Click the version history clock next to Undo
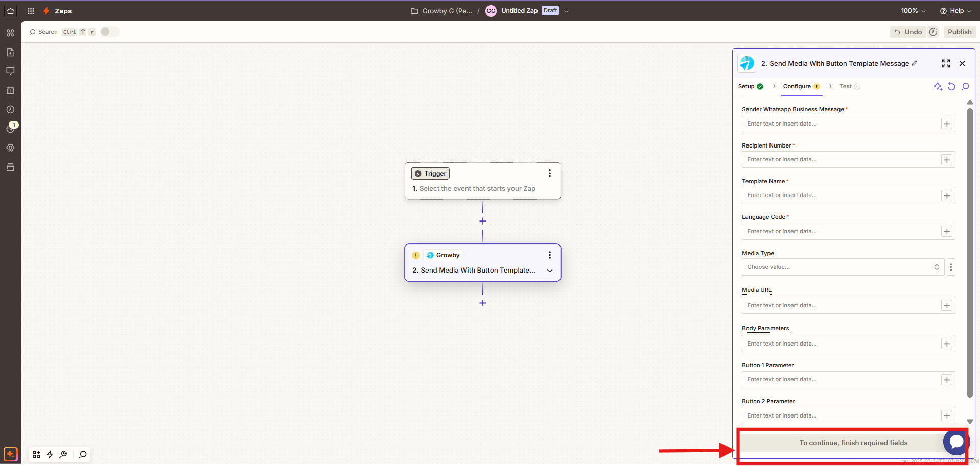 point(933,32)
